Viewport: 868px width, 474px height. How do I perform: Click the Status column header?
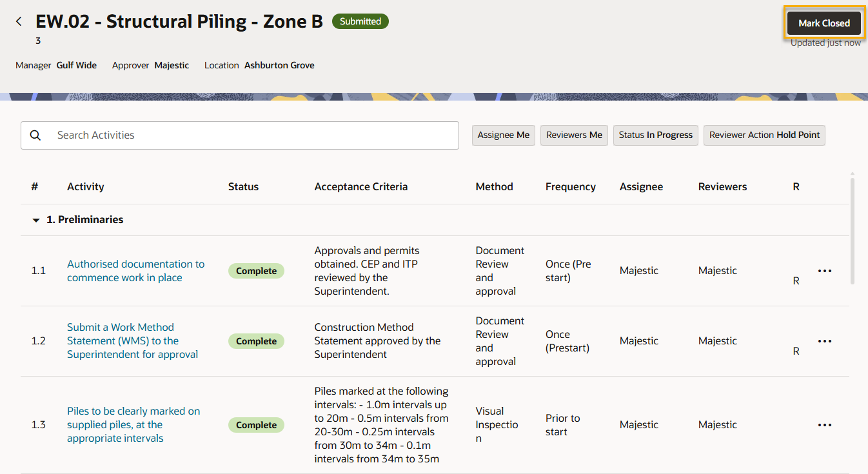point(243,187)
